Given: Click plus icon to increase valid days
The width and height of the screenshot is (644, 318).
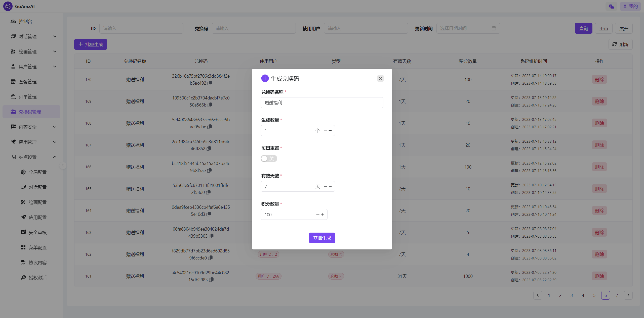Looking at the screenshot, I should pyautogui.click(x=330, y=186).
